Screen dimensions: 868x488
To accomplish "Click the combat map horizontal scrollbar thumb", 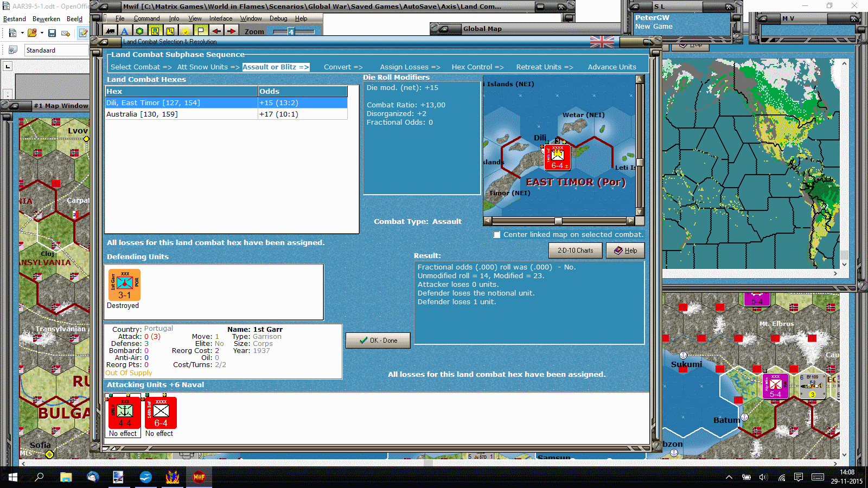I will pyautogui.click(x=558, y=221).
